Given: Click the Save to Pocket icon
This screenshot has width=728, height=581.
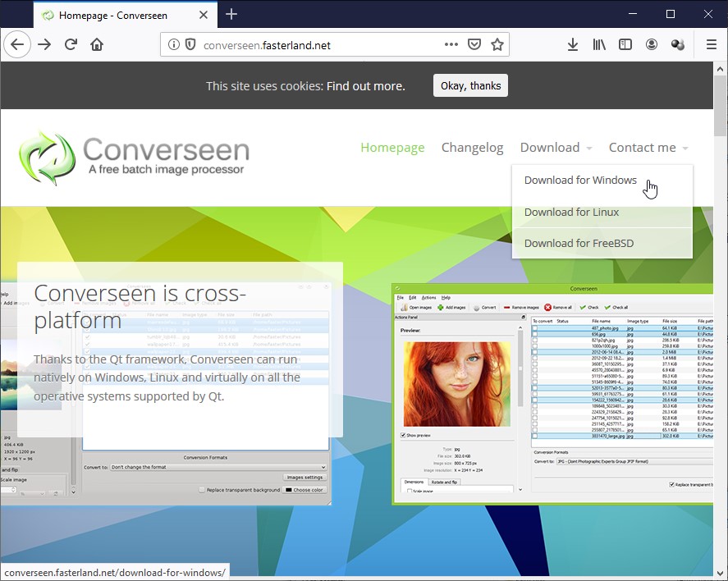Looking at the screenshot, I should pos(474,45).
